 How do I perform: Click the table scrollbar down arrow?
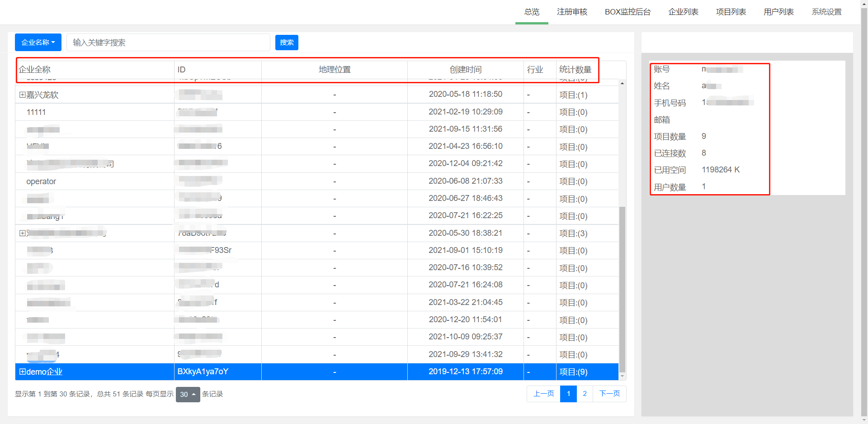623,376
